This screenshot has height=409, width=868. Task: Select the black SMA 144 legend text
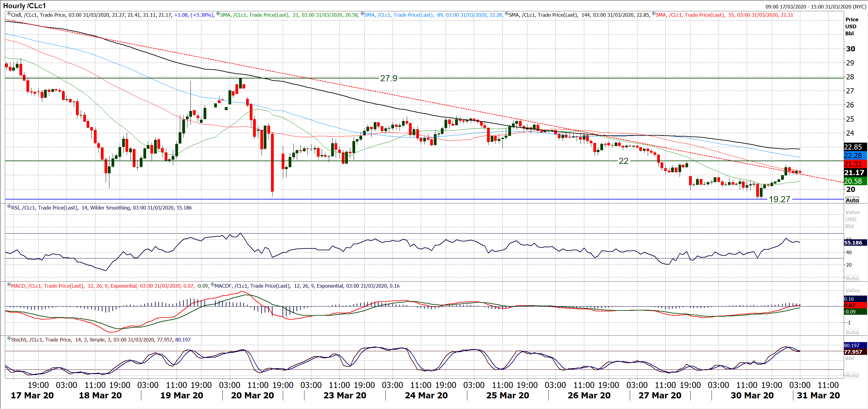coord(579,15)
